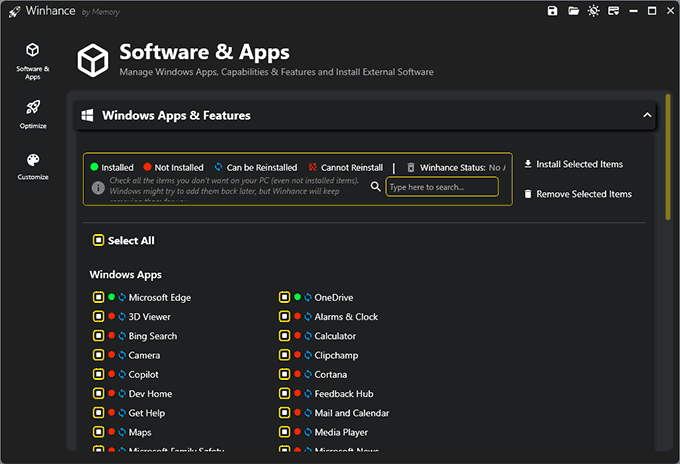Tick the Microsoft Edge checkbox
This screenshot has height=464, width=680.
(x=98, y=298)
